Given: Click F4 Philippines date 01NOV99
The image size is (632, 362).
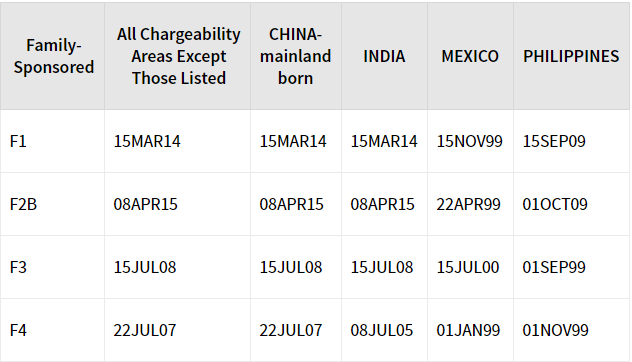Looking at the screenshot, I should click(555, 330).
